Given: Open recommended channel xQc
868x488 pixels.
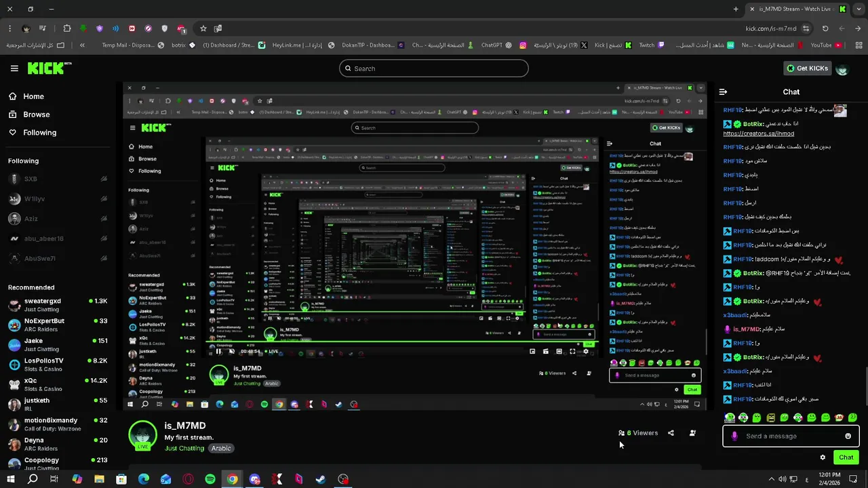Looking at the screenshot, I should coord(58,384).
